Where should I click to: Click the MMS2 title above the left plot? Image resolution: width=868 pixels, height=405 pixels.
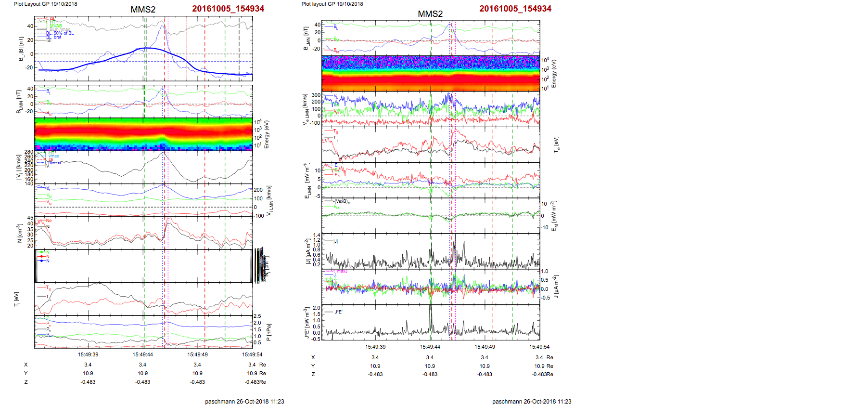pos(143,10)
